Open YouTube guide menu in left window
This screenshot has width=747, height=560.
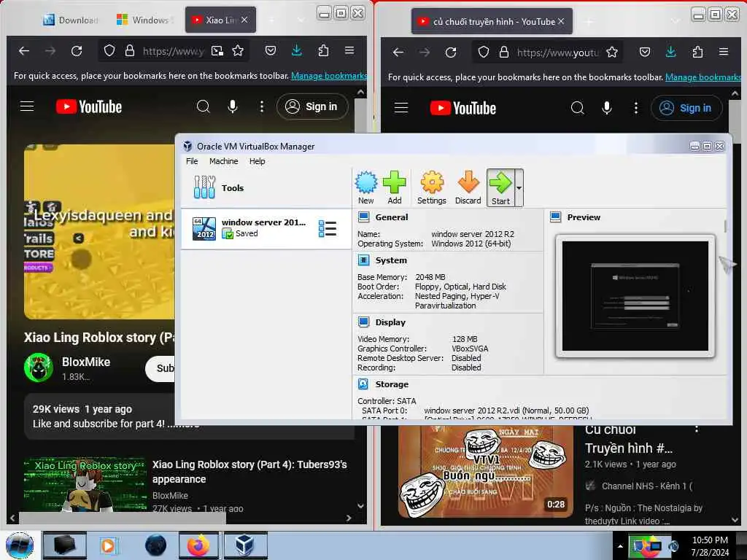pyautogui.click(x=27, y=106)
